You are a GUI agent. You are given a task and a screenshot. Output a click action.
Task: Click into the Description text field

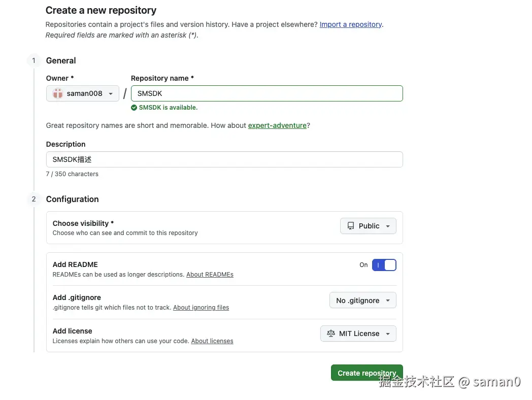(x=224, y=159)
